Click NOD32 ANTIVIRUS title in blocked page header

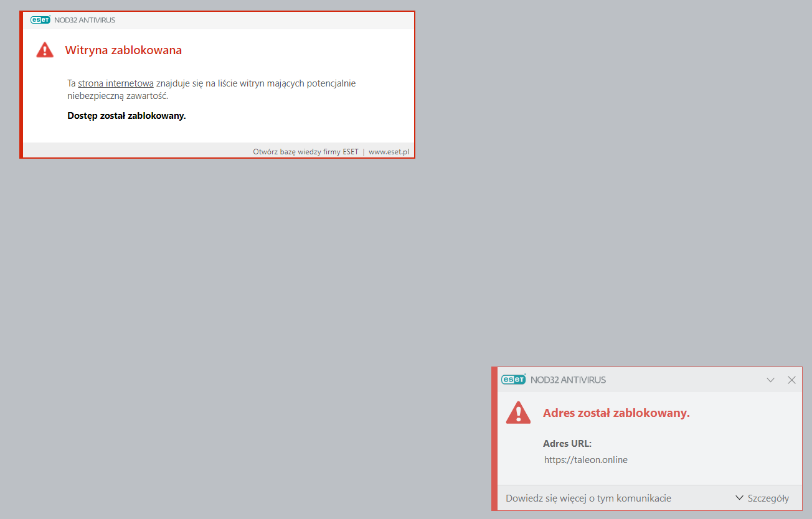point(85,20)
